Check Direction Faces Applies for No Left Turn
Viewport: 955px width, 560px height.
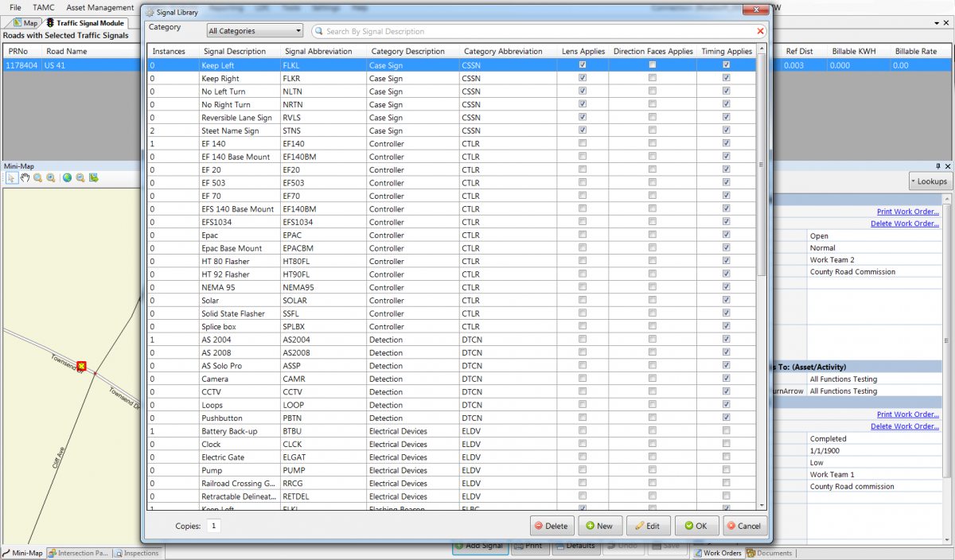coord(653,91)
